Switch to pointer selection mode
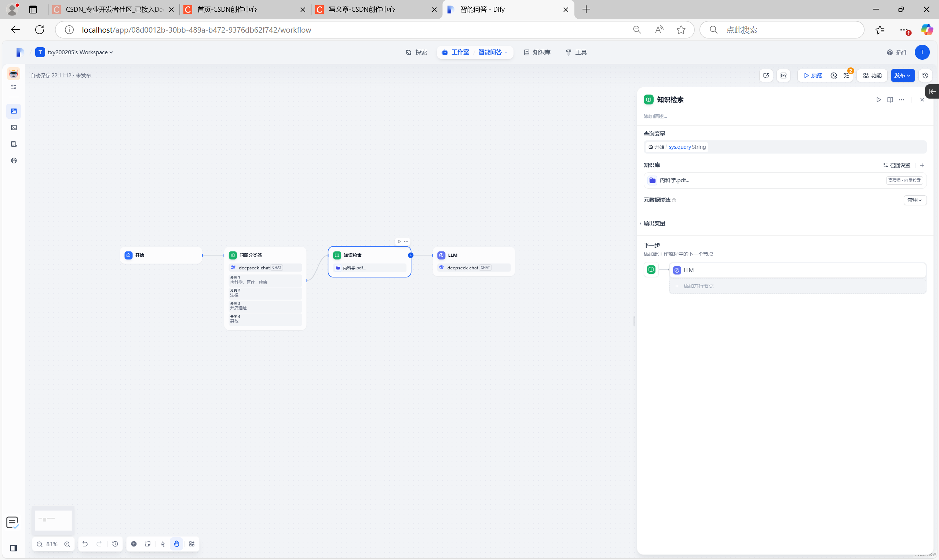 click(x=163, y=544)
